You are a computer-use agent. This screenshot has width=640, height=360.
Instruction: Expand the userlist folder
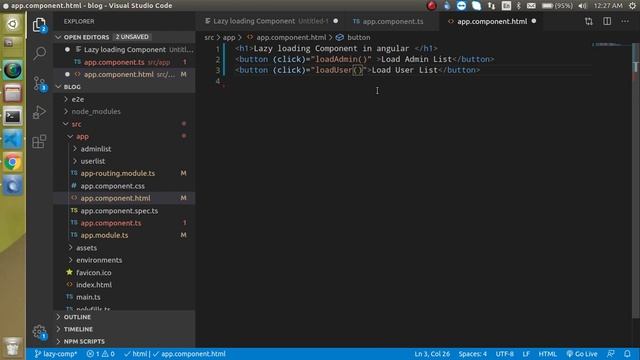click(124, 161)
